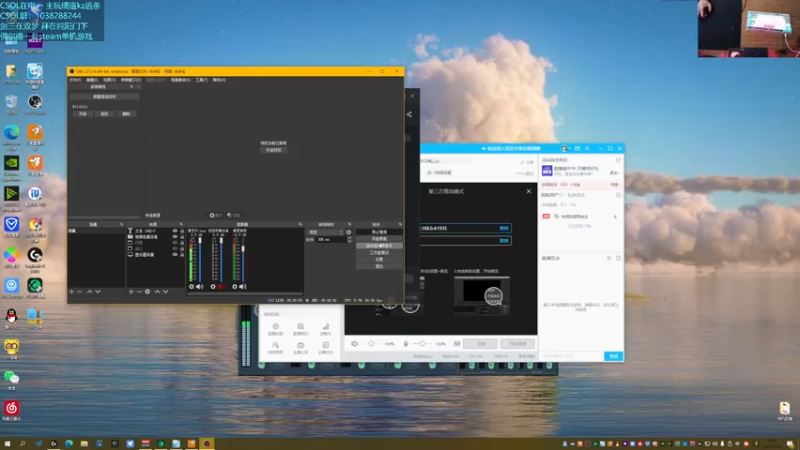Open the avatar account dropdown in streaming app
This screenshot has height=450, width=800.
[x=566, y=148]
